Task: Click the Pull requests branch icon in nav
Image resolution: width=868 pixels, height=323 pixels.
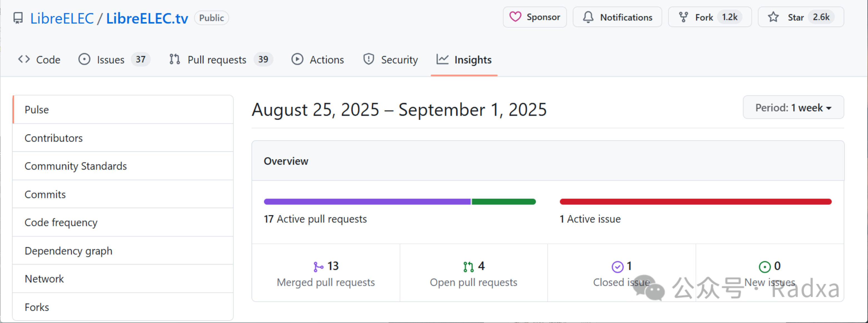Action: coord(174,59)
